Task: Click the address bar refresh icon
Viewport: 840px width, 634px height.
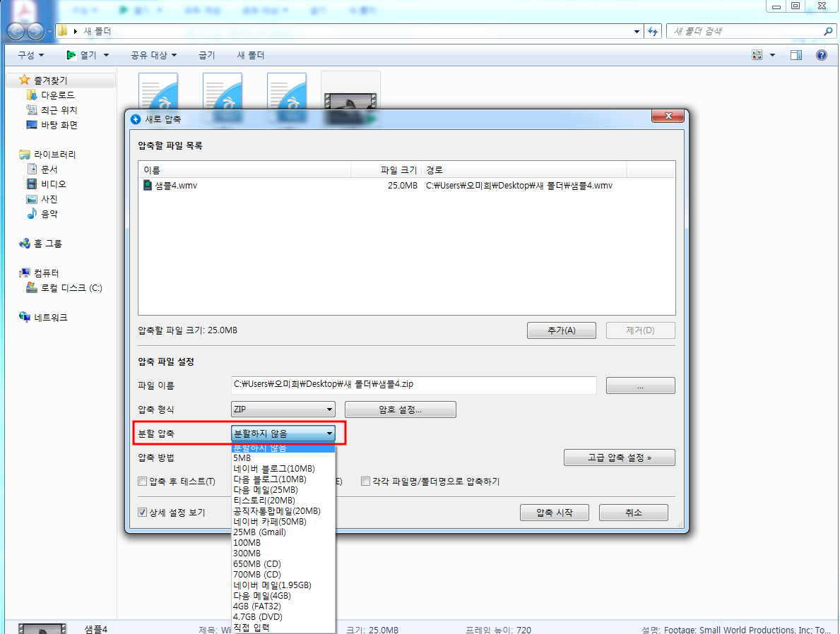Action: pos(653,31)
